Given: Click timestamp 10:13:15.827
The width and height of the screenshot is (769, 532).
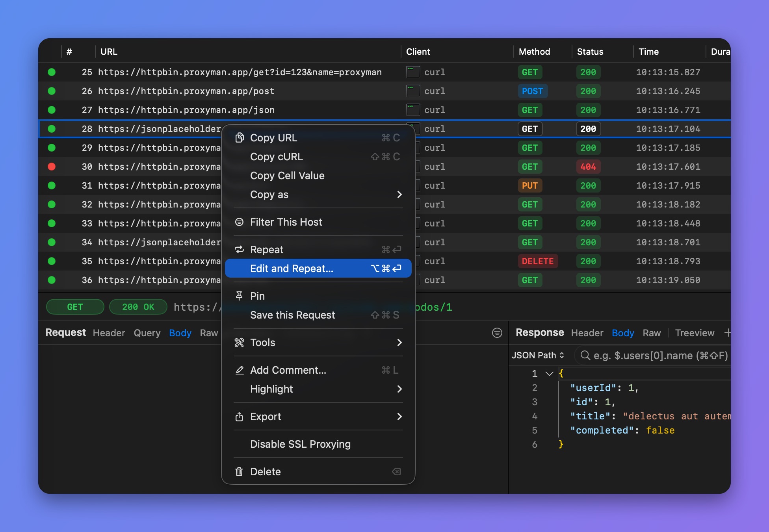Looking at the screenshot, I should 668,72.
